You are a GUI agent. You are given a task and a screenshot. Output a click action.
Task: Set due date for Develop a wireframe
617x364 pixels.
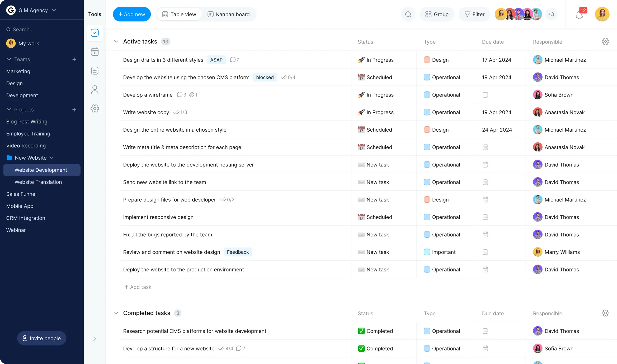[x=485, y=95]
